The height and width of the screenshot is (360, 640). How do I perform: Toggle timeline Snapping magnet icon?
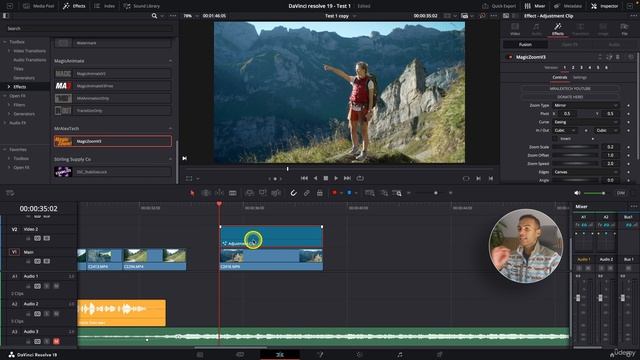(x=293, y=193)
